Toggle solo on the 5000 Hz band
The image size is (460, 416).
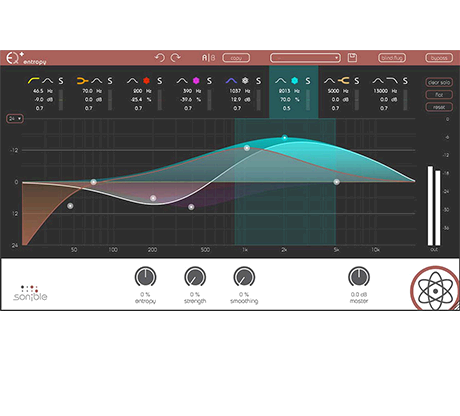(357, 81)
